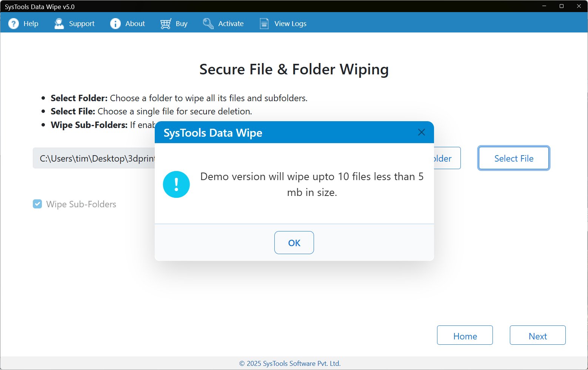Click the Support person icon
The height and width of the screenshot is (370, 588).
tap(59, 24)
